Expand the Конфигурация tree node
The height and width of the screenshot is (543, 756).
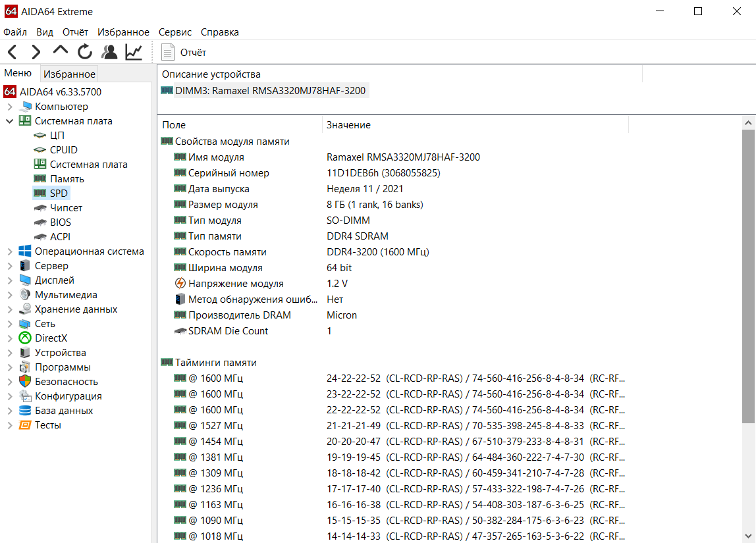point(10,396)
